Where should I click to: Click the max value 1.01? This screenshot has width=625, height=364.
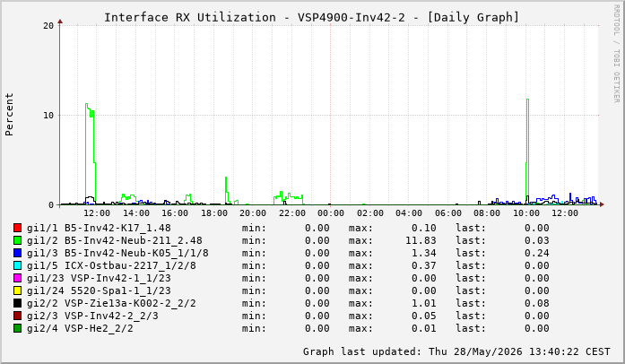tap(424, 303)
